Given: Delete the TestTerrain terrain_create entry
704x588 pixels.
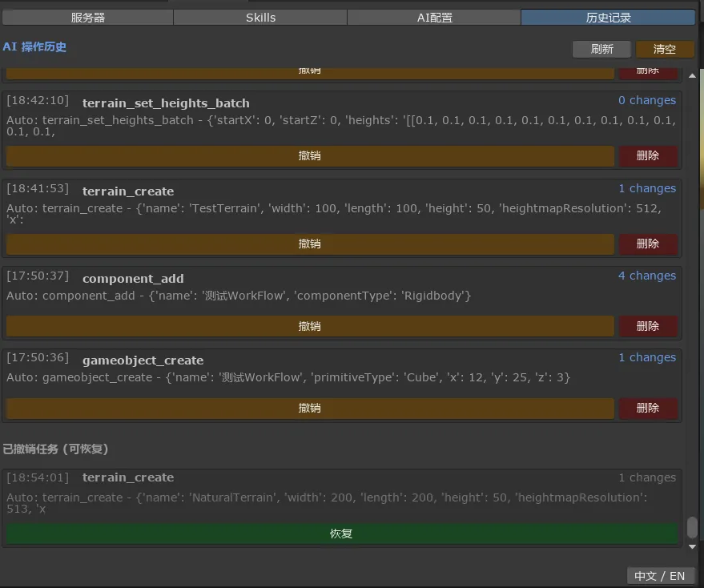Looking at the screenshot, I should (647, 244).
